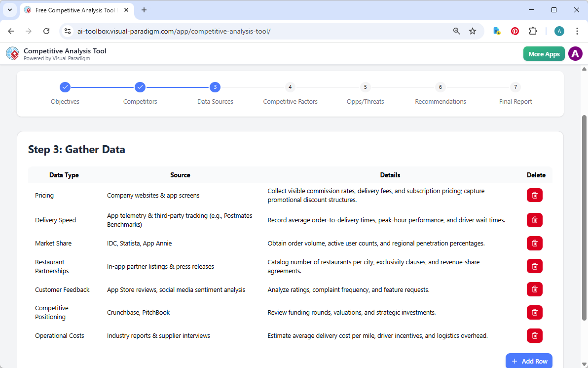This screenshot has width=588, height=368.
Task: Select the Free Competitive Analysis Tool tab
Action: [74, 10]
